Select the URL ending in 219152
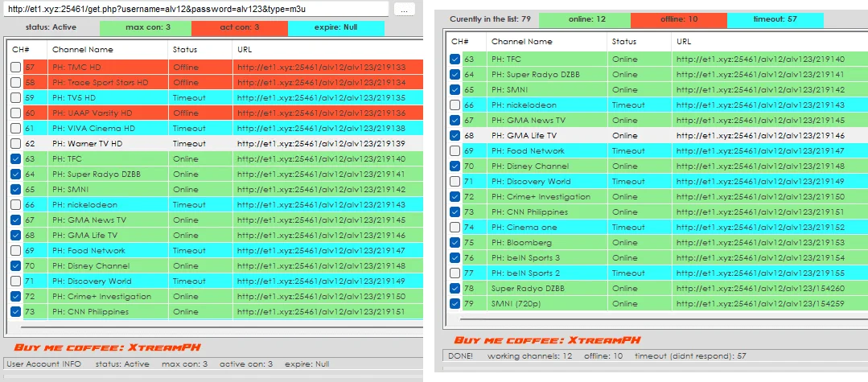 point(761,227)
